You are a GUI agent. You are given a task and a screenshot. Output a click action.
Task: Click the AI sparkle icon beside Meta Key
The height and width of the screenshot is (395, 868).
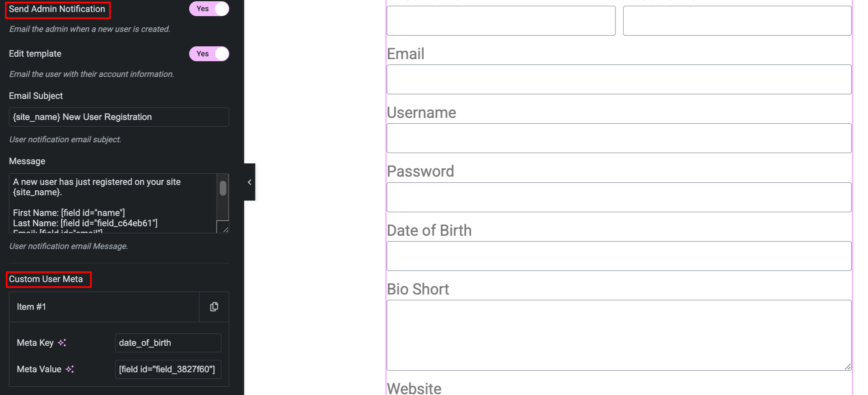click(62, 343)
